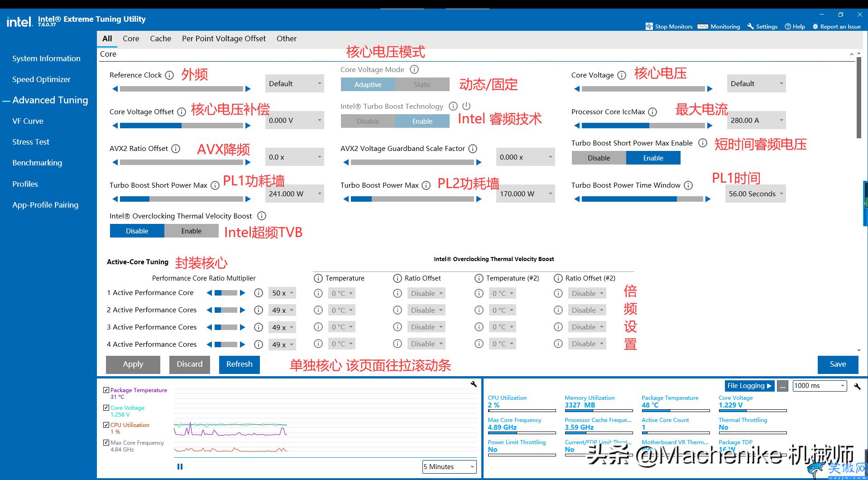Screen dimensions: 868x480
Task: Click power icon next to Turbo Boost Technology
Action: tap(466, 106)
